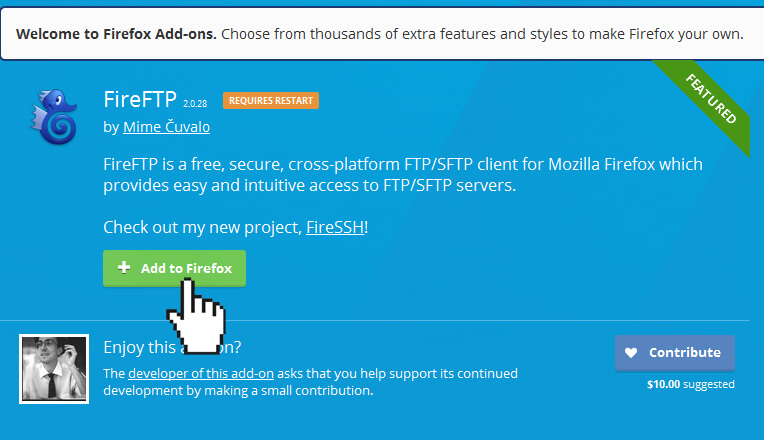Click the "Check out my new project" text
764x440 pixels.
click(x=201, y=227)
